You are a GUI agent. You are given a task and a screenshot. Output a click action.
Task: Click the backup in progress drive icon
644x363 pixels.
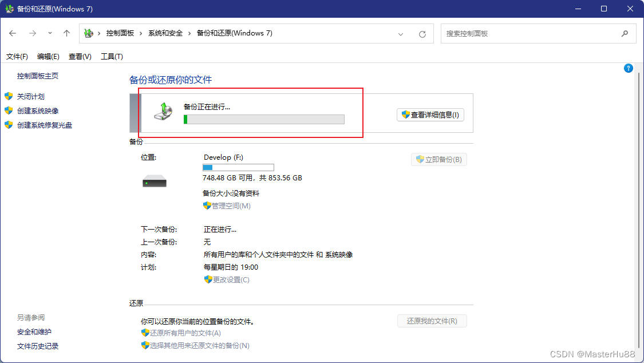(163, 112)
